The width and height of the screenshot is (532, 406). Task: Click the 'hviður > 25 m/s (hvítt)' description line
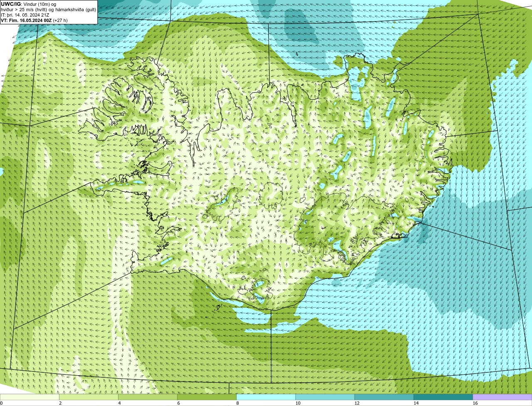pos(48,10)
